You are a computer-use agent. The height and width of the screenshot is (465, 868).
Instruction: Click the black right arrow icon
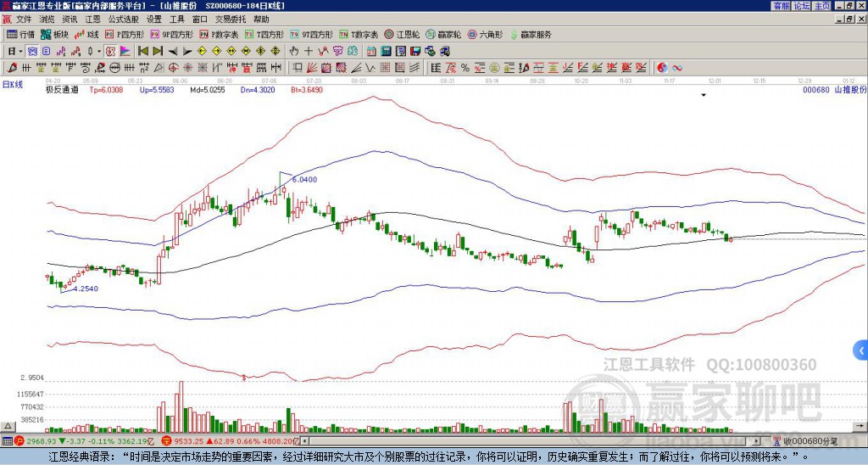(187, 52)
